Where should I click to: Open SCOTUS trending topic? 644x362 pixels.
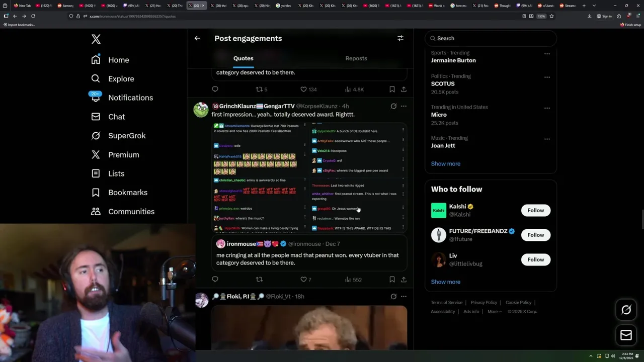[x=443, y=83]
